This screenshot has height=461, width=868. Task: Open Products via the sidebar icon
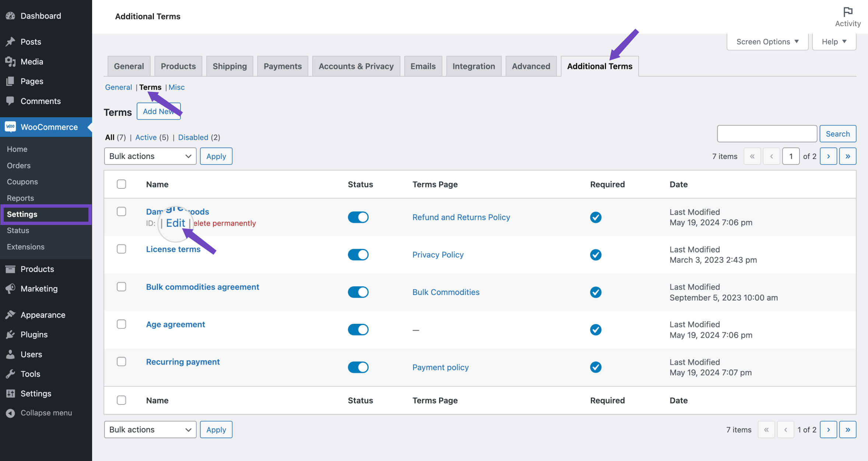tap(10, 269)
